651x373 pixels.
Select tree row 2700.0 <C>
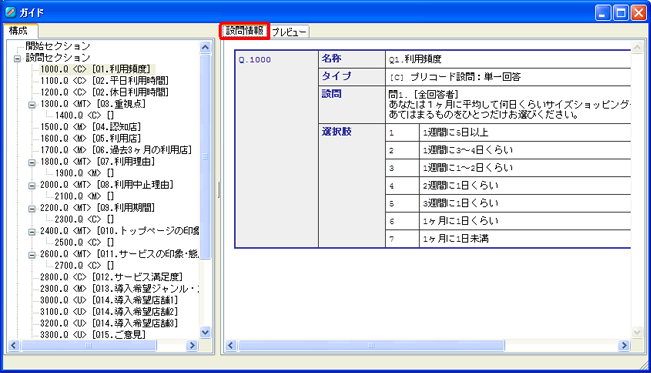click(84, 265)
